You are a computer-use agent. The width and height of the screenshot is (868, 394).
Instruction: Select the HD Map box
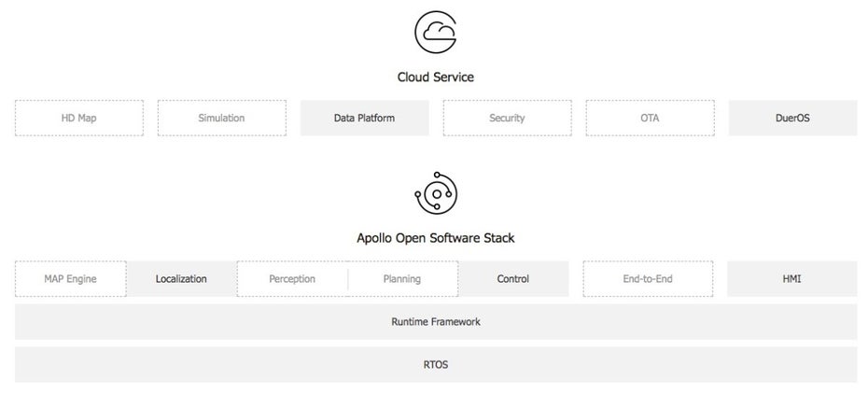click(79, 118)
